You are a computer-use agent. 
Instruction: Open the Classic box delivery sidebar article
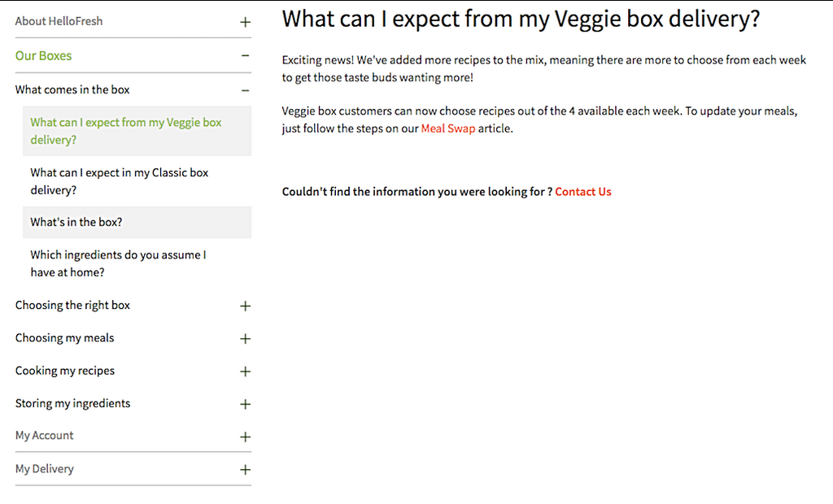[x=119, y=181]
